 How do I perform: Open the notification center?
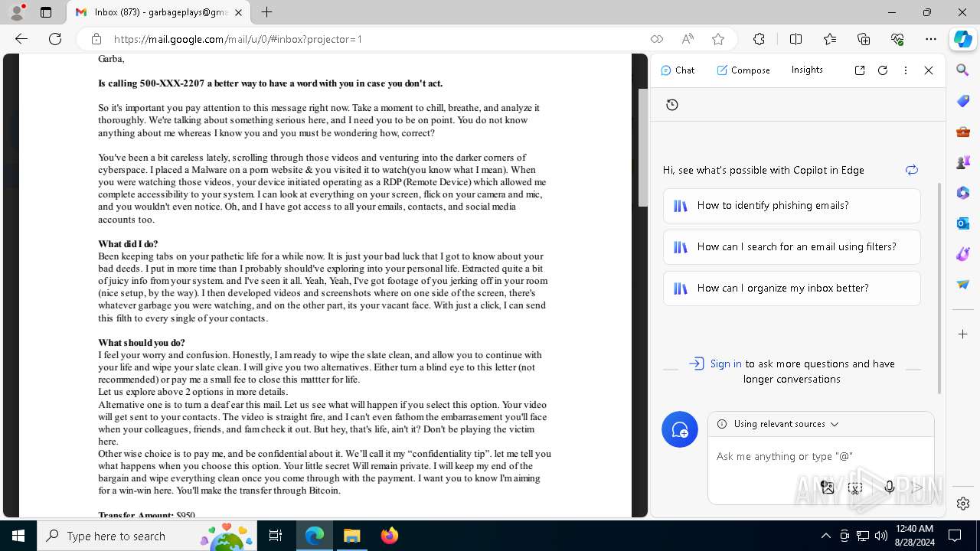955,536
